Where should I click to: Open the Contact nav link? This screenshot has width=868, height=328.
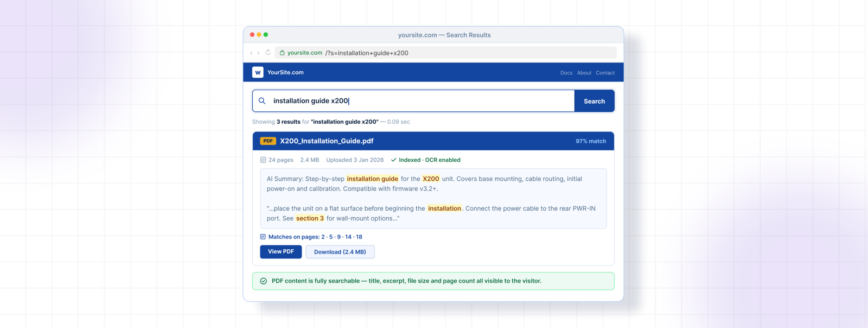click(x=605, y=73)
